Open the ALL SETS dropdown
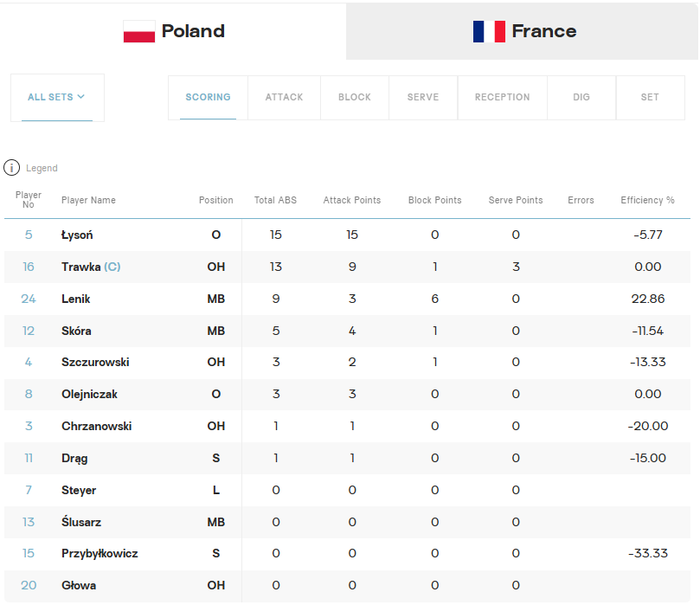 click(57, 97)
